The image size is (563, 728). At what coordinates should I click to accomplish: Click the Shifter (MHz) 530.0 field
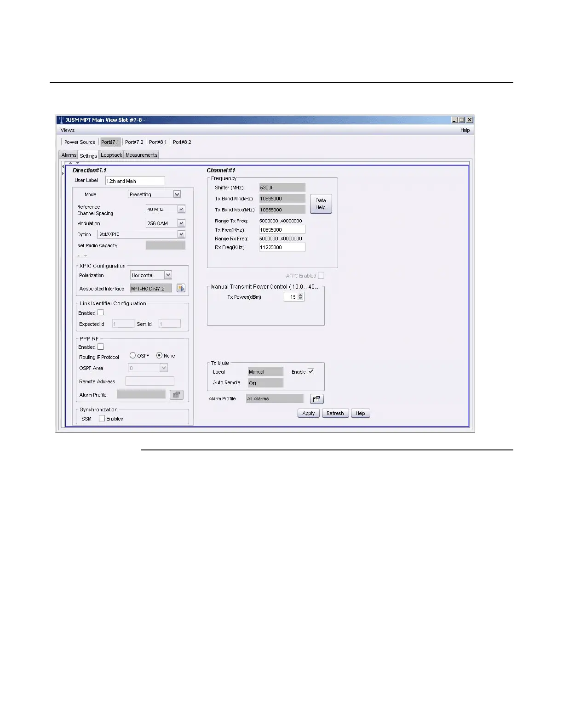pyautogui.click(x=282, y=187)
